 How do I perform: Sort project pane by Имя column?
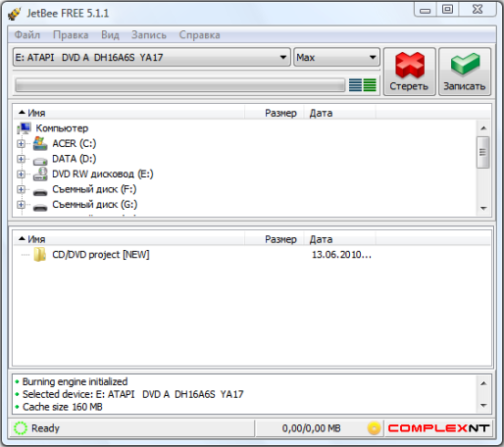coord(129,239)
